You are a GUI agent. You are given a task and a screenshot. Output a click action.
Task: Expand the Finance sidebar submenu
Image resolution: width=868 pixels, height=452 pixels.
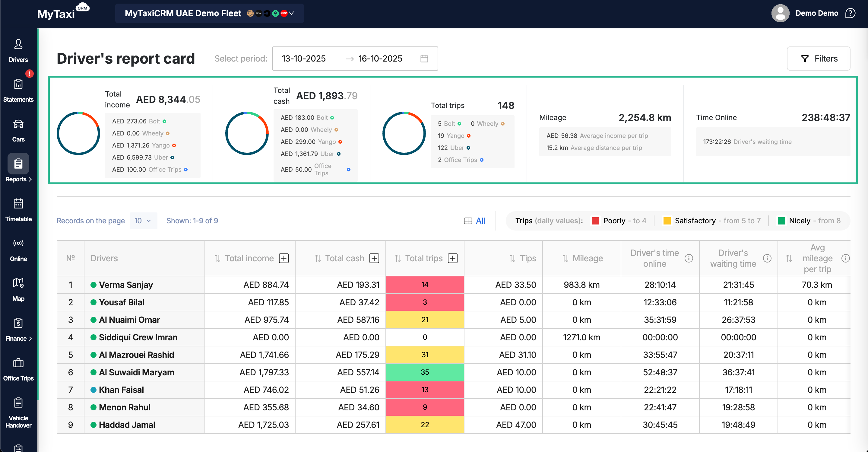[x=18, y=339]
